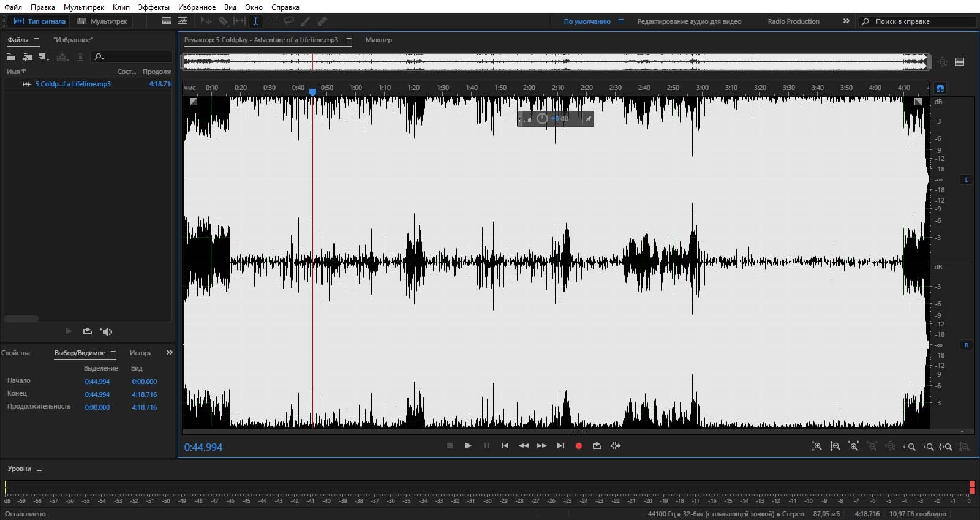Toggle loop playback in Files panel
The width and height of the screenshot is (980, 520).
coord(88,331)
